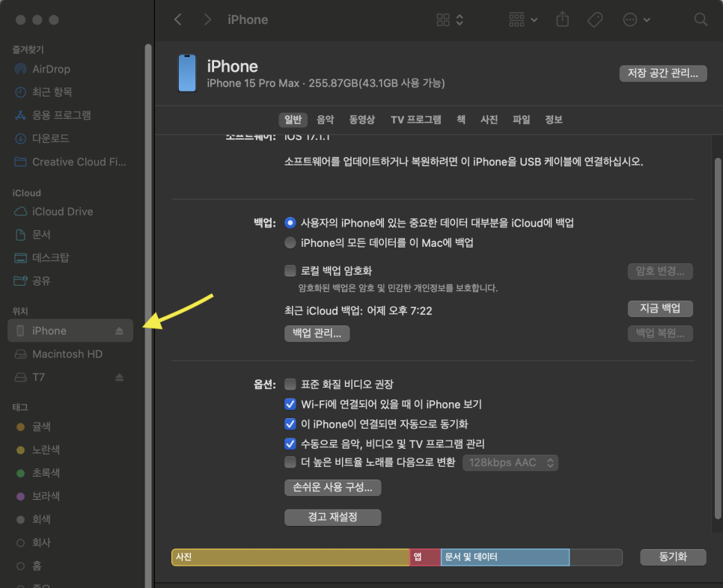Go forward with the right chevron
Image resolution: width=723 pixels, height=588 pixels.
tap(207, 19)
